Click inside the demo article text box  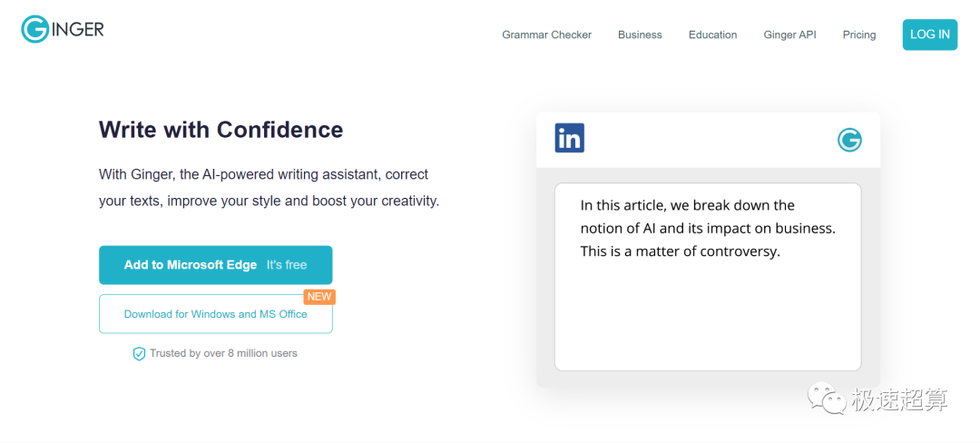(x=708, y=277)
